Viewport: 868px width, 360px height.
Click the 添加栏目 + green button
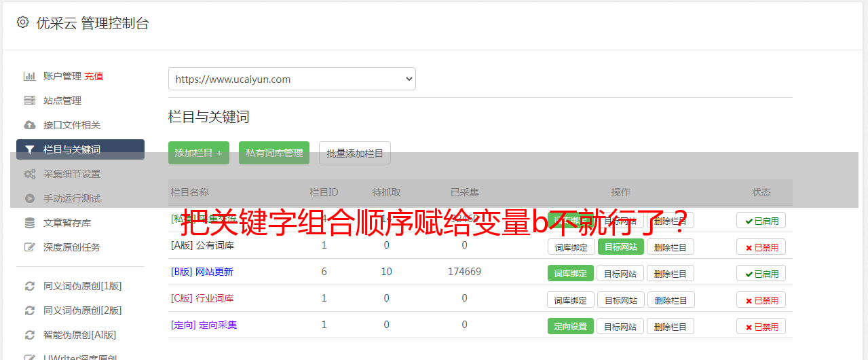tap(199, 153)
